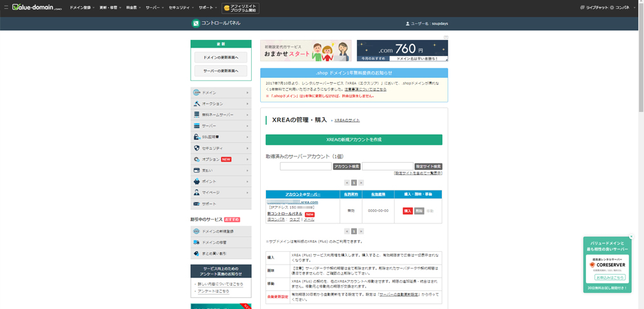This screenshot has width=644, height=309.
Task: Click お申込みはこちら in CORESERVER popup
Action: tap(610, 277)
